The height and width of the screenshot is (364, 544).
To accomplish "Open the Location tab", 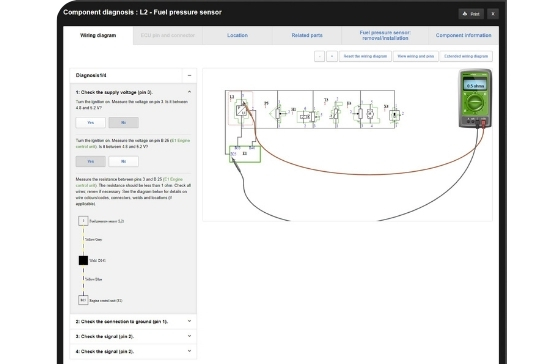I will pos(237,35).
